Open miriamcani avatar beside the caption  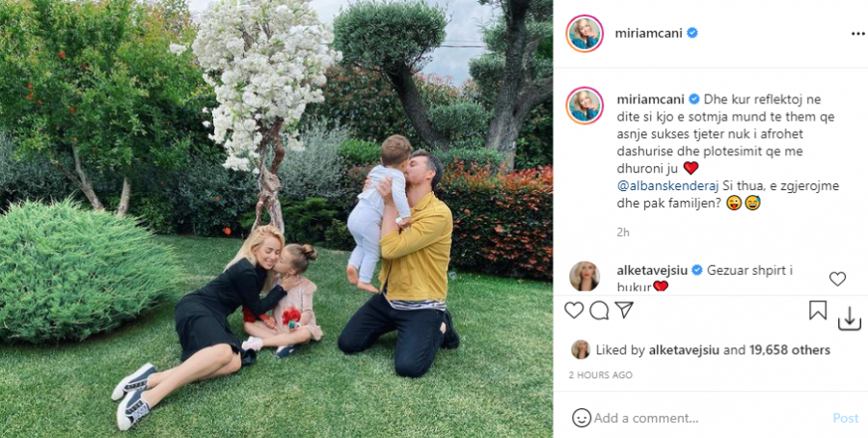584,105
